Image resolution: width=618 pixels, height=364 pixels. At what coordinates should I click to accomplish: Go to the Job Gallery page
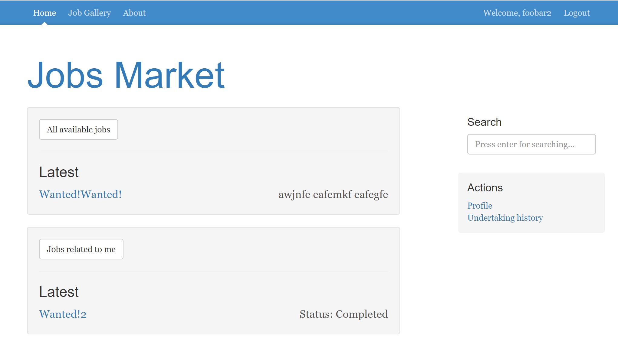(89, 13)
